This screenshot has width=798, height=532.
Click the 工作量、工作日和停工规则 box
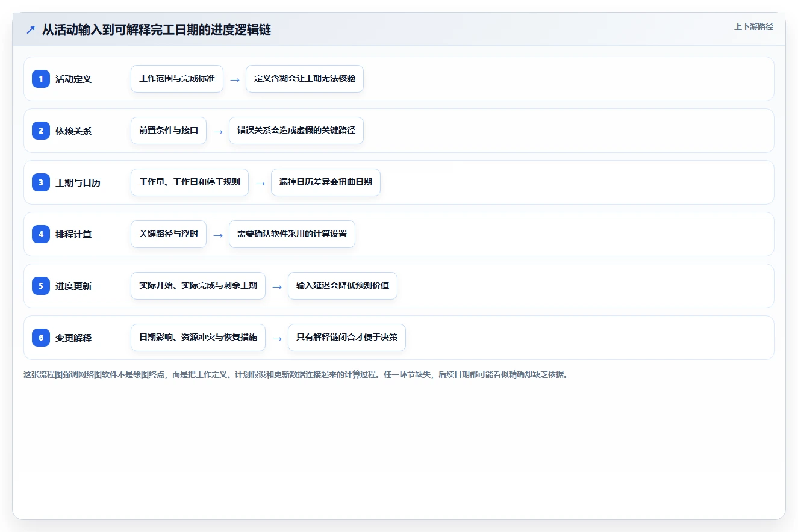pyautogui.click(x=190, y=182)
